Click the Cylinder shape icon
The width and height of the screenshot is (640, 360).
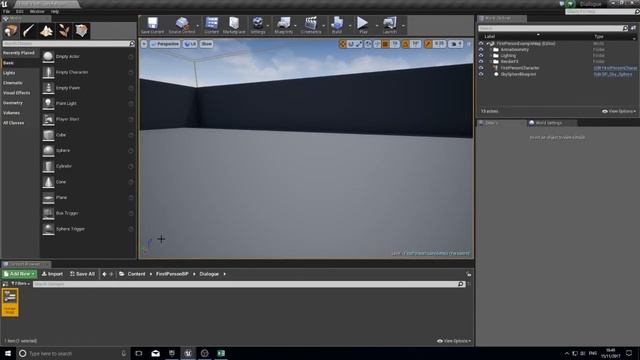coord(48,166)
